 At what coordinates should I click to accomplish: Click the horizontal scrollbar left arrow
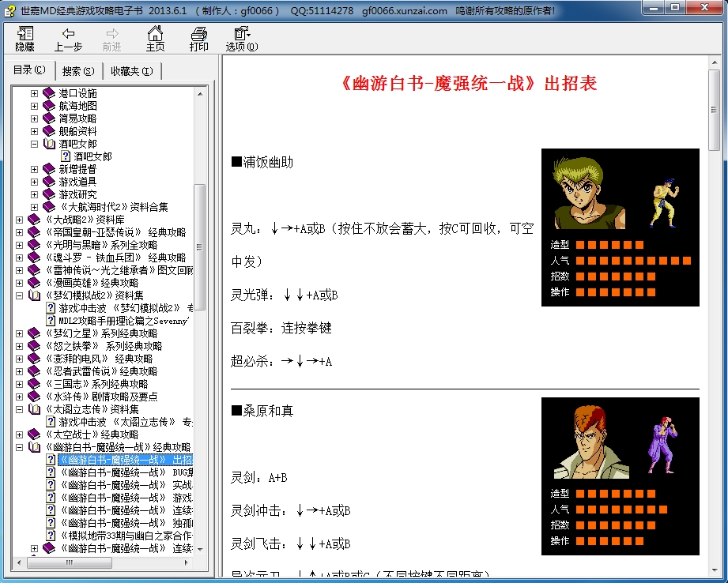click(17, 562)
